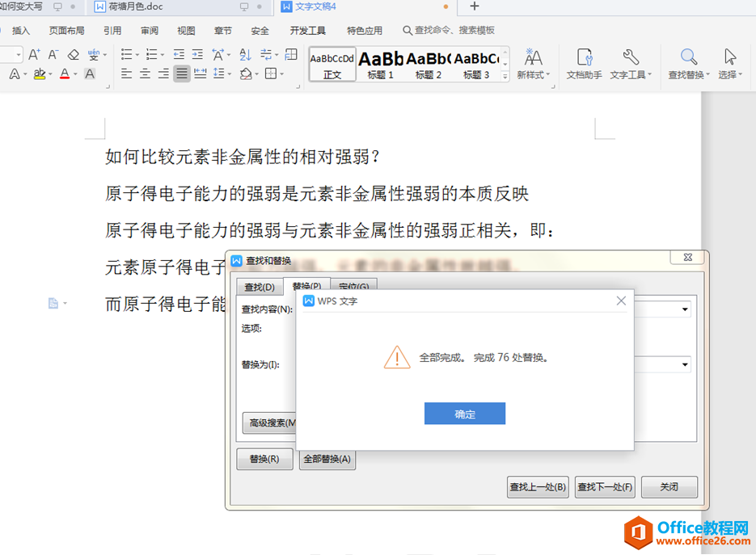Viewport: 756px width, 555px height.
Task: Open the 页面布局 ribbon tab
Action: tap(66, 31)
